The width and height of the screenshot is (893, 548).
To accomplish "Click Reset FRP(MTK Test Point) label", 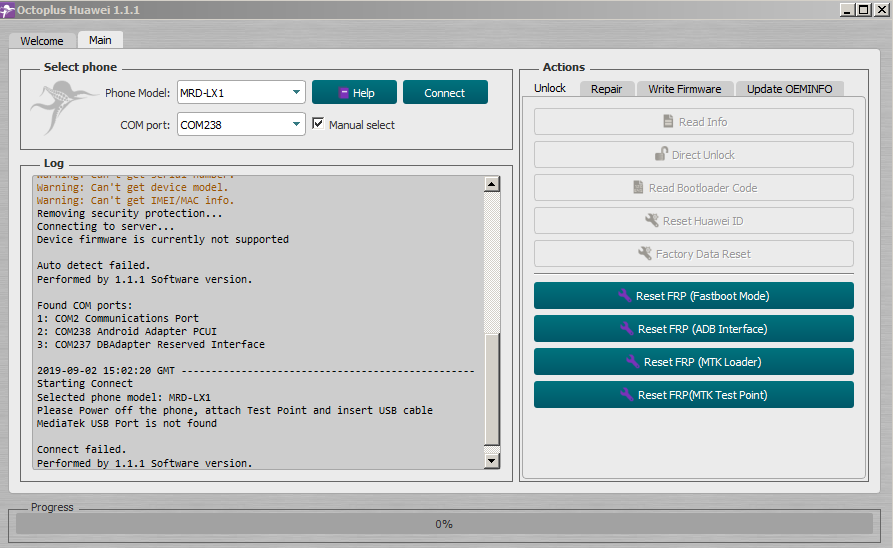I will tap(703, 395).
